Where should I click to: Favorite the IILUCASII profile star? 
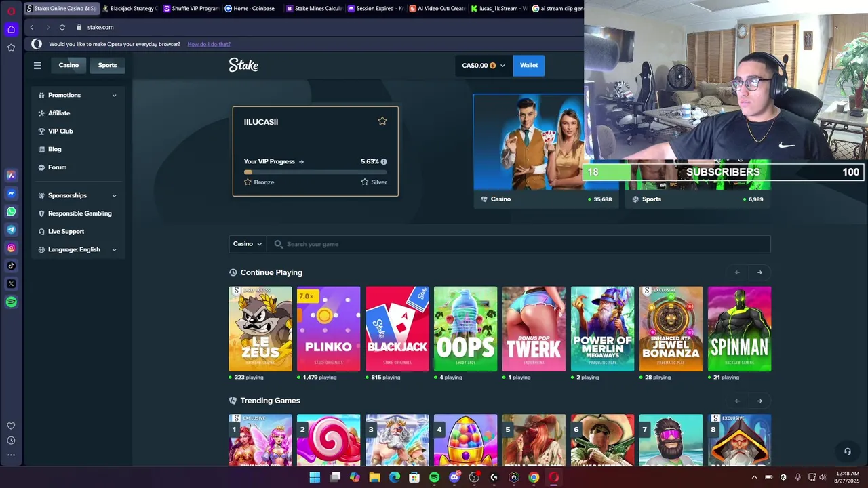tap(382, 121)
